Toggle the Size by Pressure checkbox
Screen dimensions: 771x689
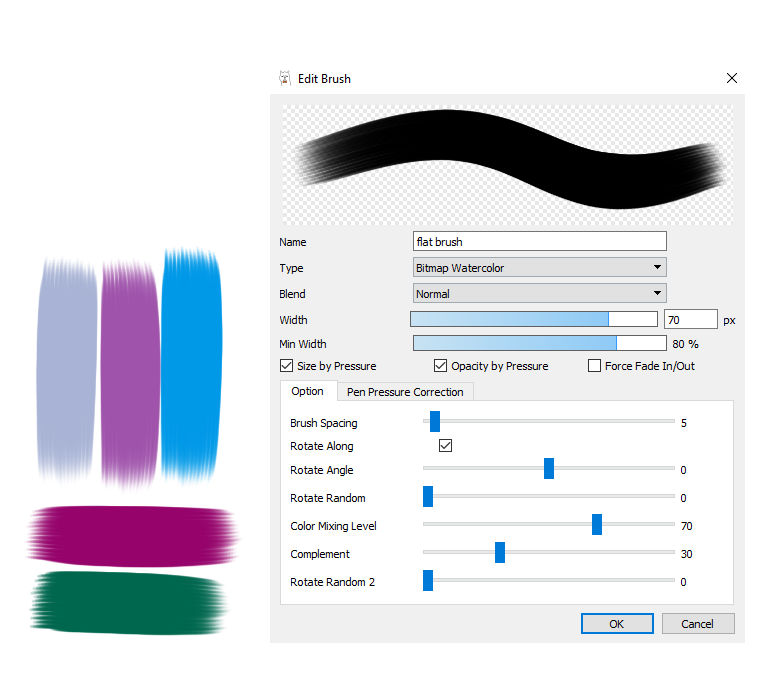point(286,365)
